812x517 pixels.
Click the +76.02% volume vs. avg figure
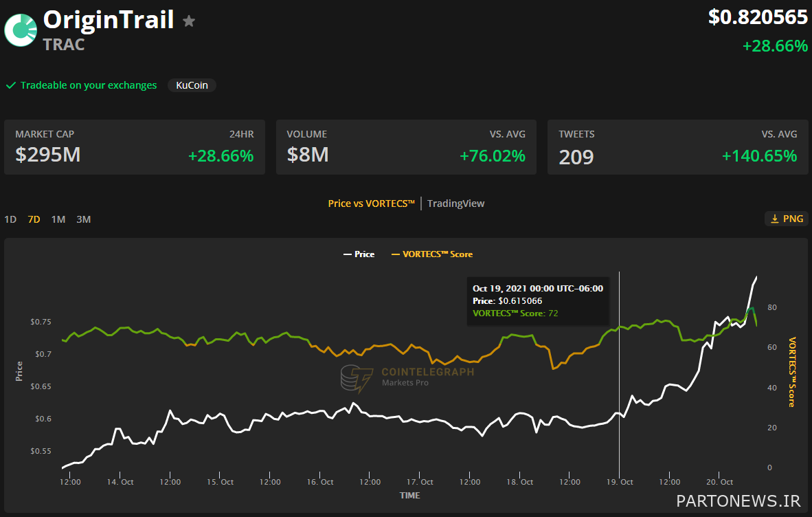click(493, 156)
